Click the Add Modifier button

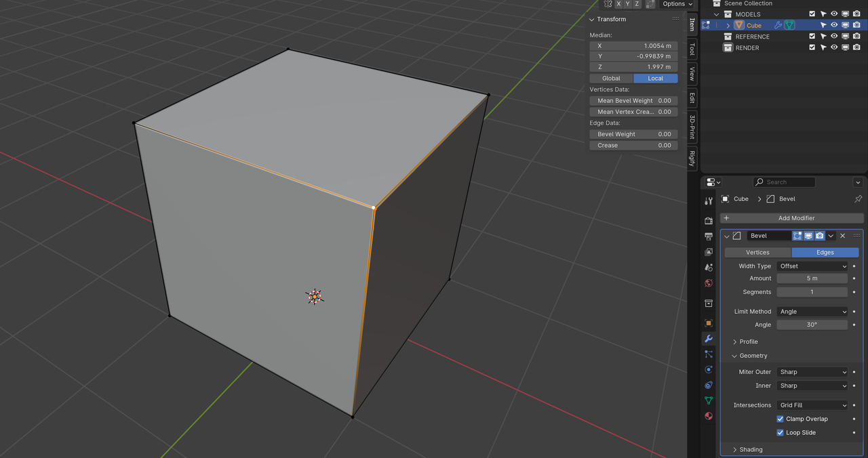point(792,218)
